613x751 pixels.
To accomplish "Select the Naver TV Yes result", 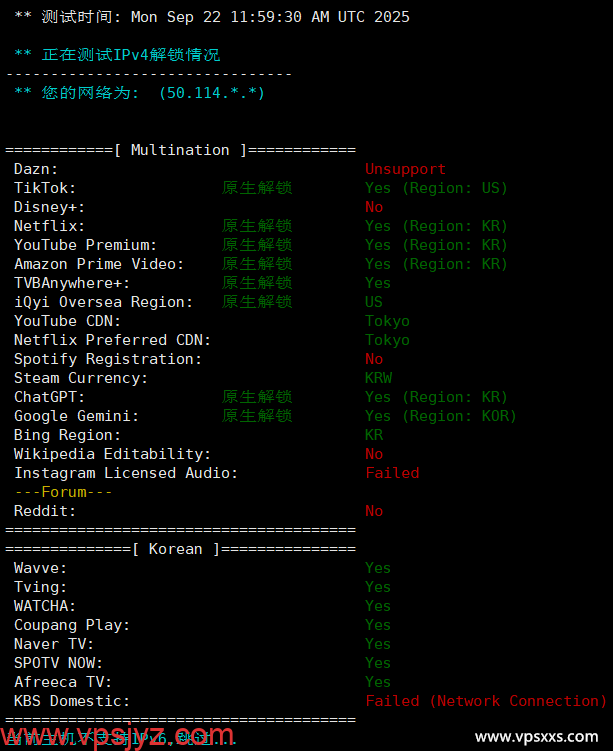I will click(378, 644).
